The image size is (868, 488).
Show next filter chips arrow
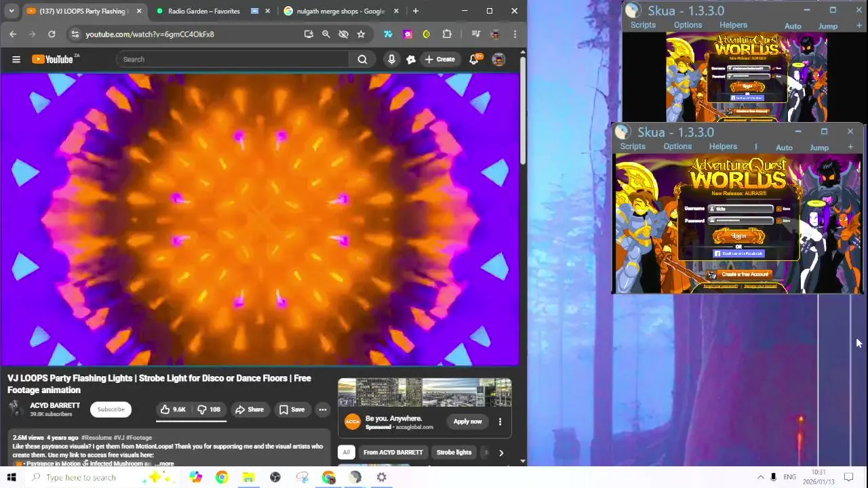click(501, 453)
